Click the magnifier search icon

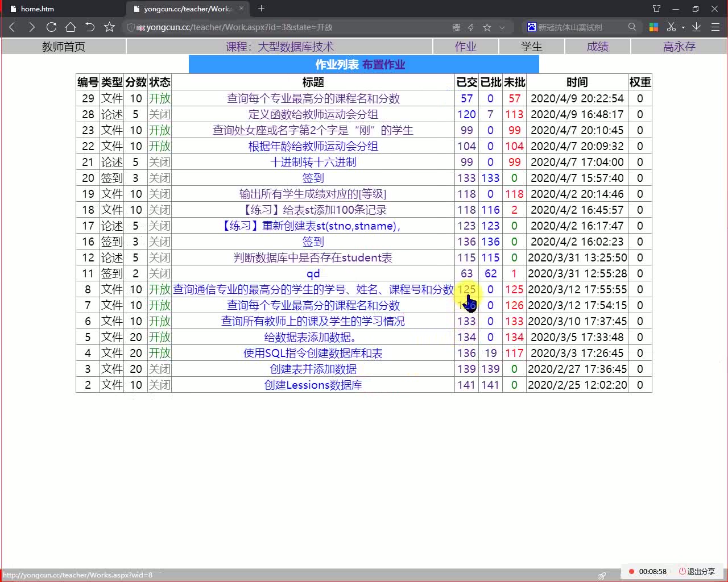(632, 27)
